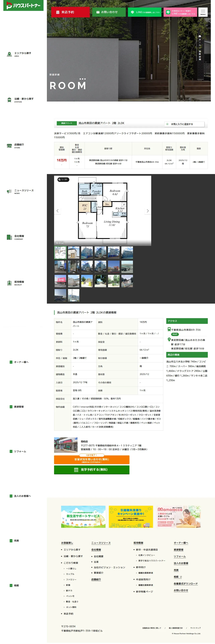Open 引越無料見積り campaign banner
This screenshot has height=644, width=215.
[x=131, y=517]
